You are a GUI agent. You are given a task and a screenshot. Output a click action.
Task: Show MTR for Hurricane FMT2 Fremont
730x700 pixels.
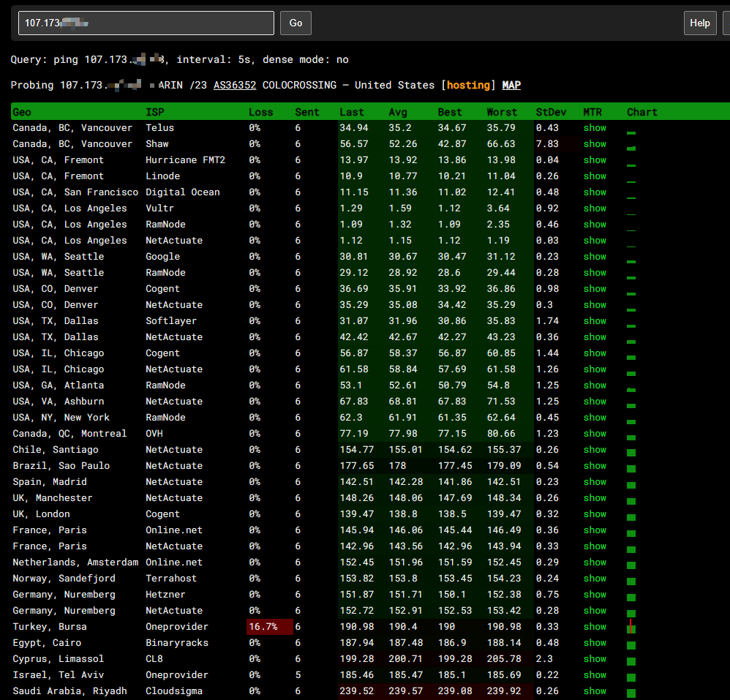(x=595, y=160)
